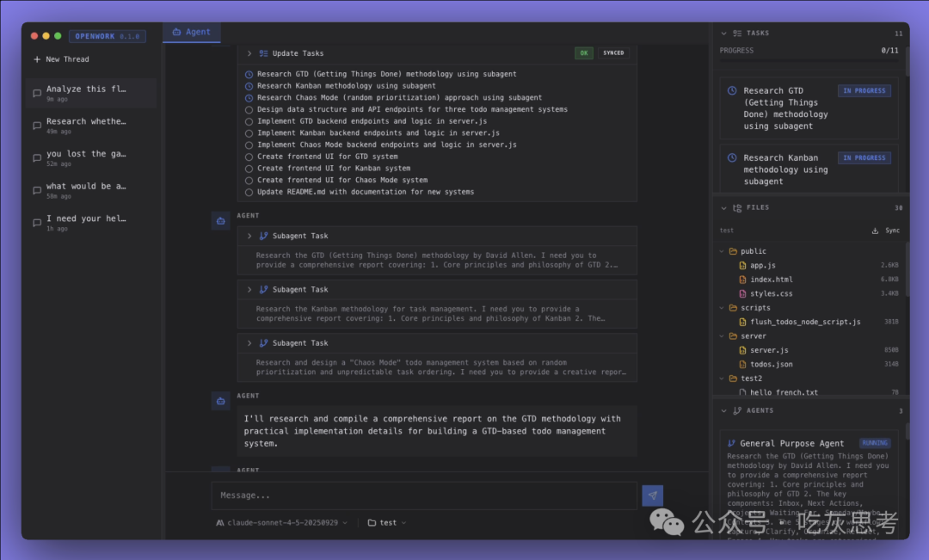The width and height of the screenshot is (929, 560).
Task: Click the branch icon of the first Subagent Task
Action: [x=264, y=236]
